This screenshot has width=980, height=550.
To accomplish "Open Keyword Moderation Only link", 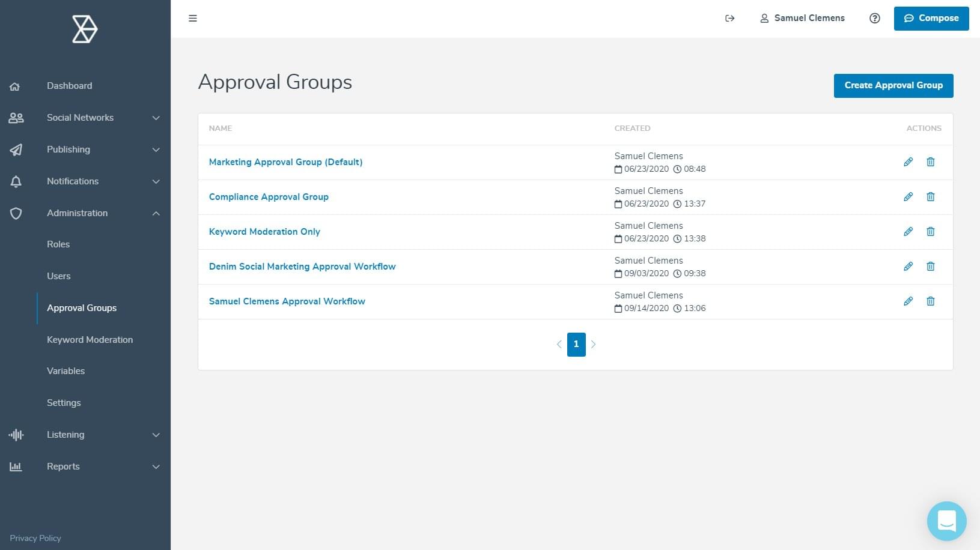I will [x=264, y=232].
